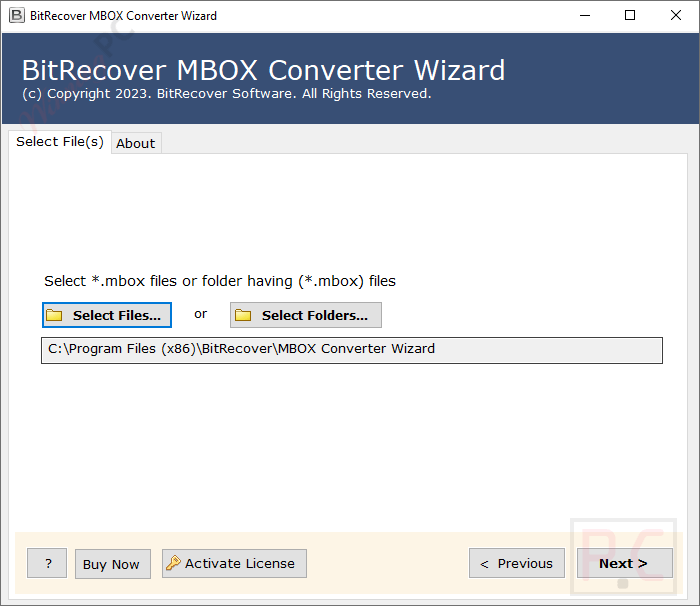Maximize the MBOX Converter Wizard window

pos(630,16)
